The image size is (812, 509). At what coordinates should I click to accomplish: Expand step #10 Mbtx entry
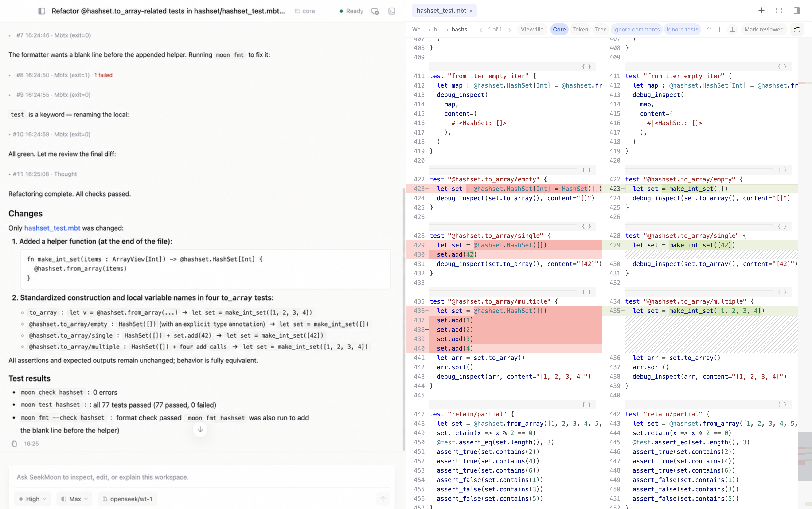[50, 134]
